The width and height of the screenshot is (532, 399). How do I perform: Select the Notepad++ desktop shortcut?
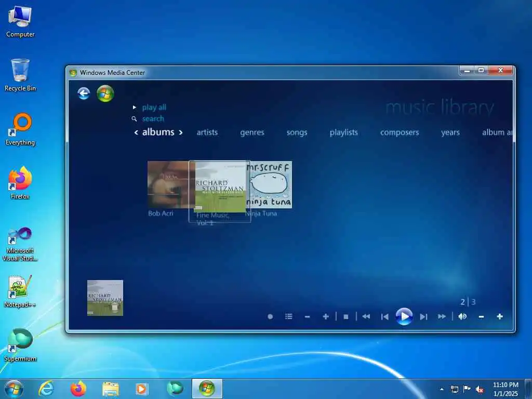(20, 291)
